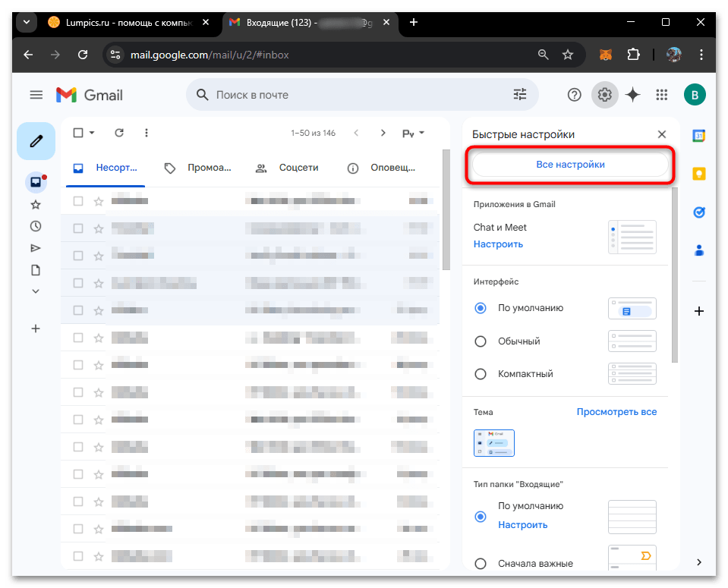Click the address bar URL
The width and height of the screenshot is (728, 588).
(x=210, y=55)
